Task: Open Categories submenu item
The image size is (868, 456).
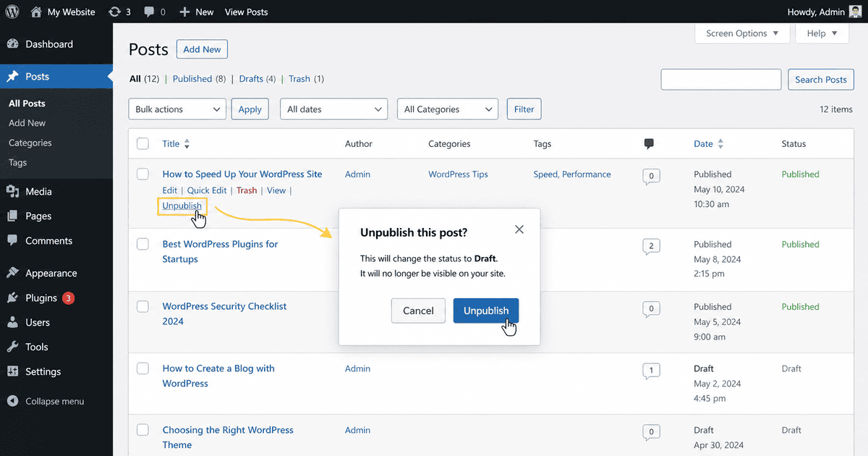Action: pos(30,143)
